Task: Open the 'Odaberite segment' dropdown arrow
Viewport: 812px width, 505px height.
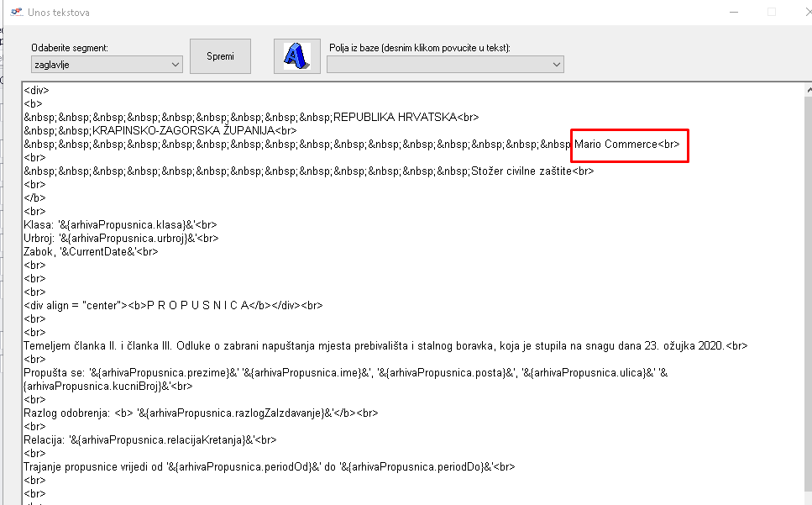Action: [x=175, y=65]
